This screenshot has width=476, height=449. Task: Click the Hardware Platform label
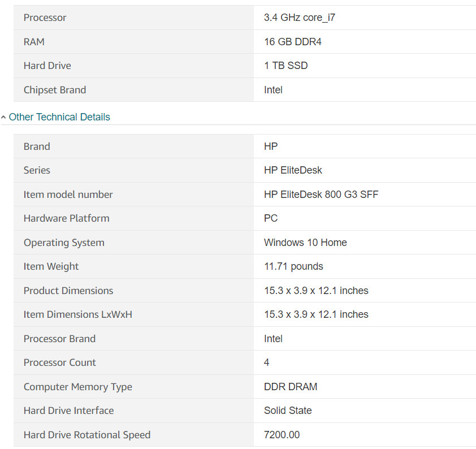(67, 218)
